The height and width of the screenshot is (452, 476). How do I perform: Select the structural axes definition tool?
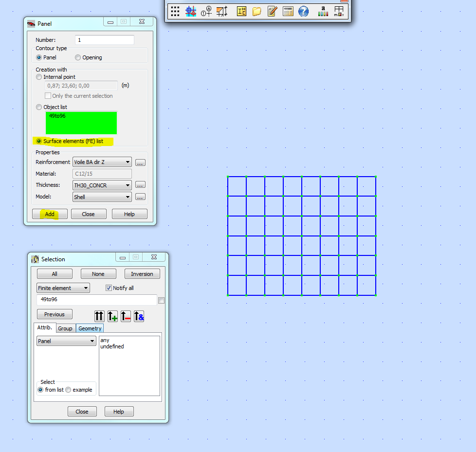(190, 11)
